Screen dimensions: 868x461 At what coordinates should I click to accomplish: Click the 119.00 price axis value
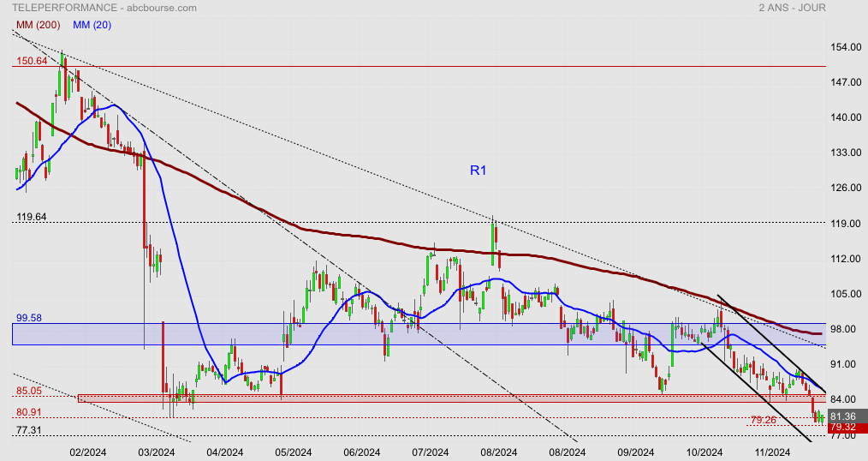(x=846, y=224)
